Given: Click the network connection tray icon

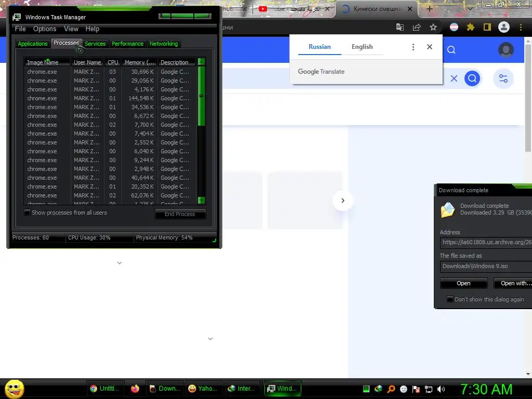Looking at the screenshot, I should (x=429, y=389).
